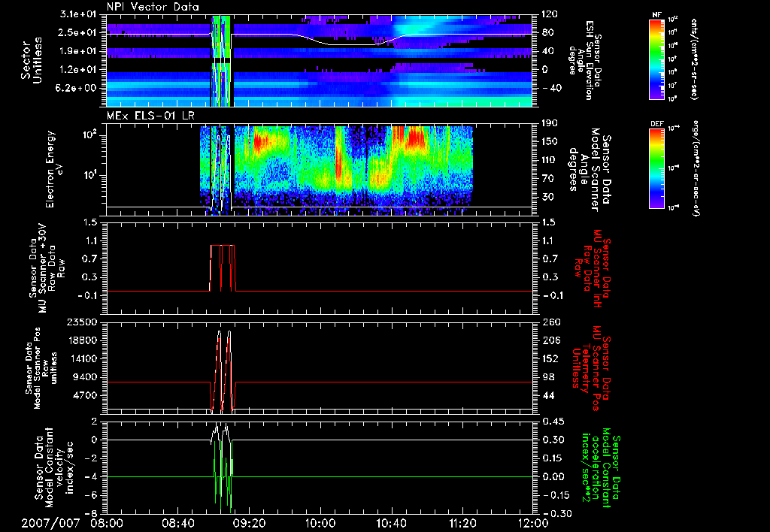
Task: Click the 98 telemetry axis tick
Action: (547, 377)
